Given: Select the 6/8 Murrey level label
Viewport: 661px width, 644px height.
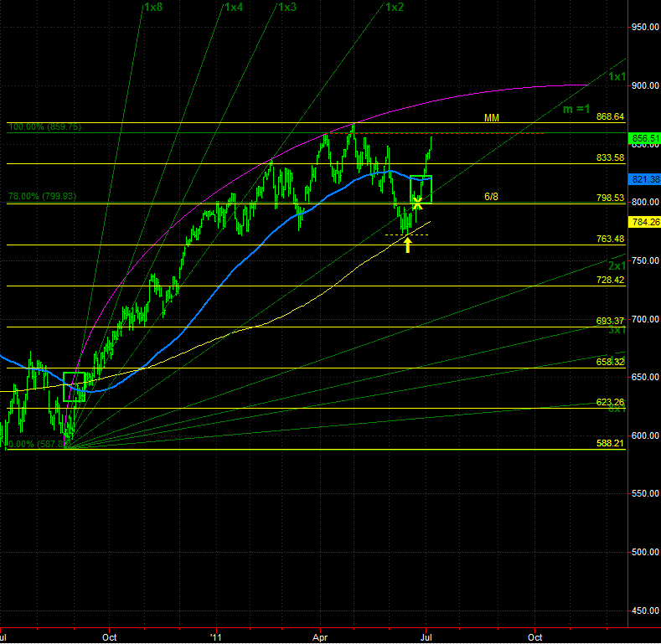Looking at the screenshot, I should click(x=493, y=198).
